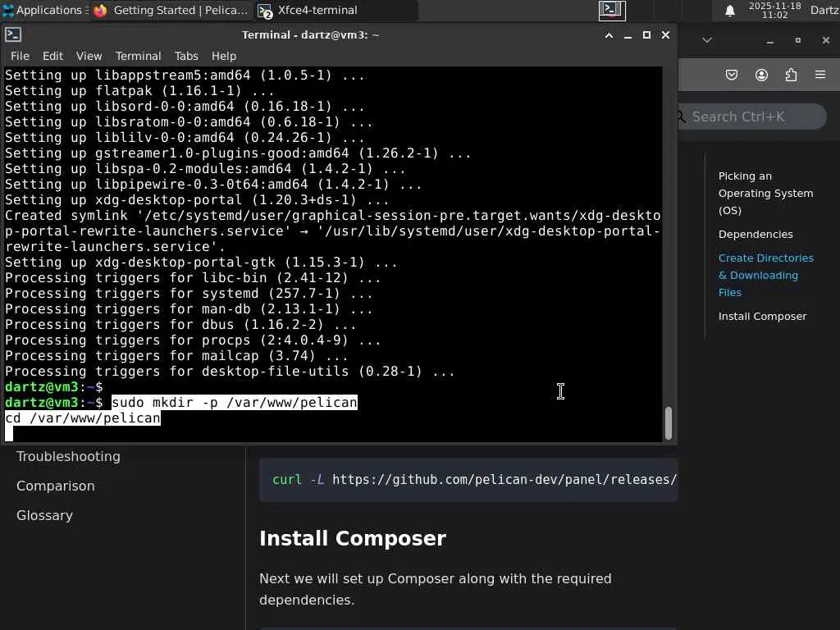This screenshot has width=840, height=630.
Task: Go to Dependencies section link
Action: [x=756, y=235]
